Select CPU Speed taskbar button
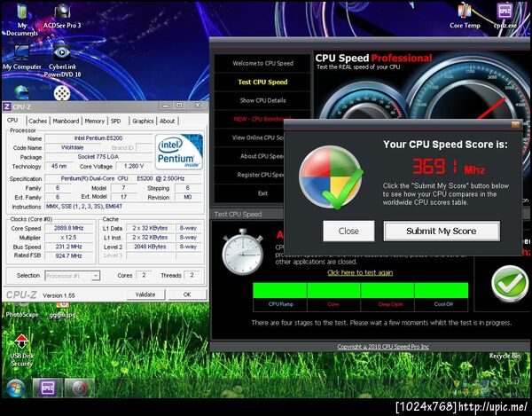Viewport: 532px width, 416px height. (80, 389)
